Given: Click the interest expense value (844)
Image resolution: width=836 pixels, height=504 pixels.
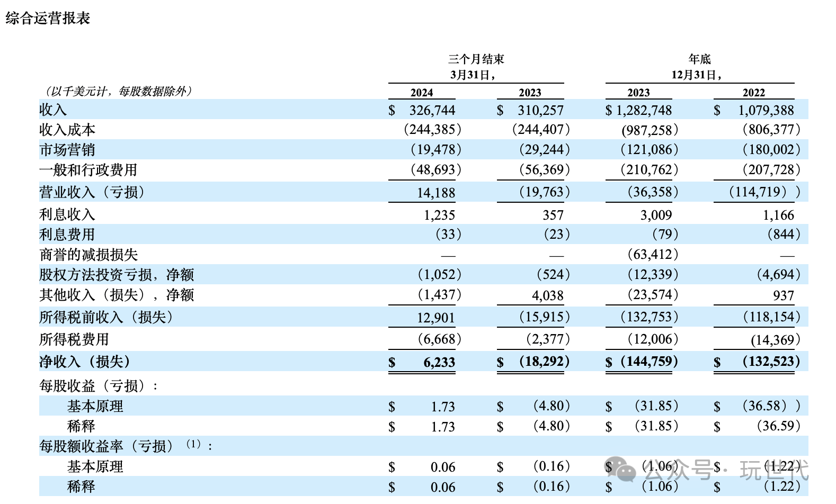Looking at the screenshot, I should pos(784,234).
